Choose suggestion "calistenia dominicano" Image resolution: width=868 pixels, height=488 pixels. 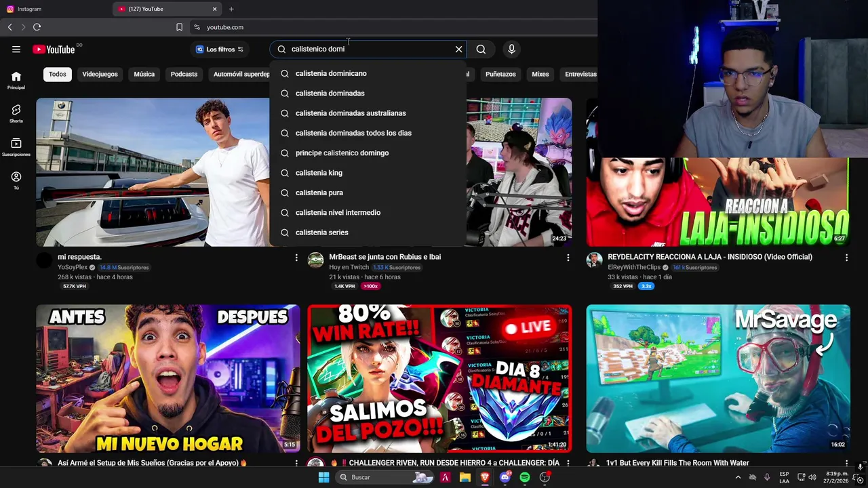(368, 73)
